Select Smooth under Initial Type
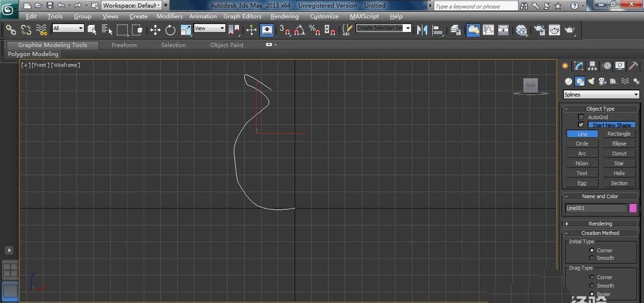This screenshot has width=644, height=303. (592, 258)
